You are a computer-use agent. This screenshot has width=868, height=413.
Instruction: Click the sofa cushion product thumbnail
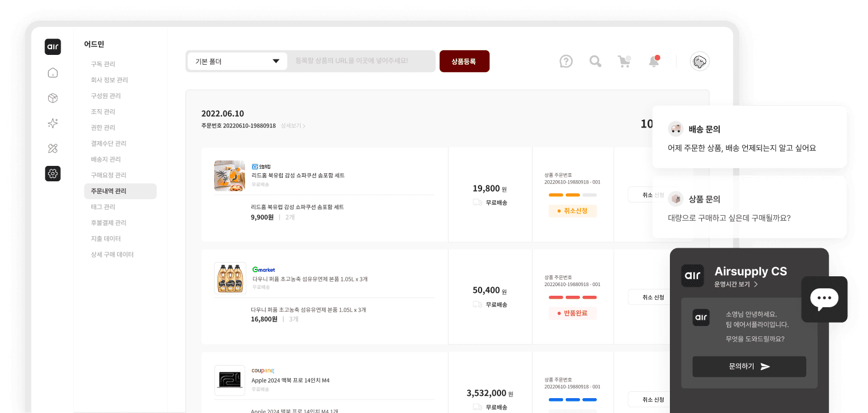click(230, 176)
